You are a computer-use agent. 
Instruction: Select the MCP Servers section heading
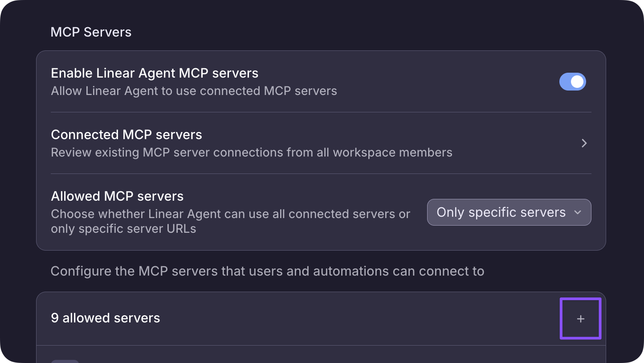pos(91,32)
